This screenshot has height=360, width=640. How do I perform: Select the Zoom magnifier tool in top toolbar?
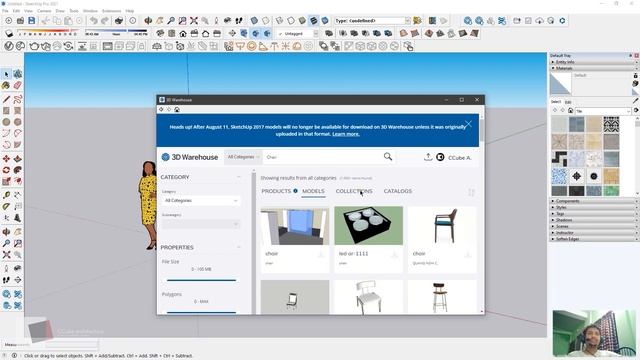coord(171,20)
